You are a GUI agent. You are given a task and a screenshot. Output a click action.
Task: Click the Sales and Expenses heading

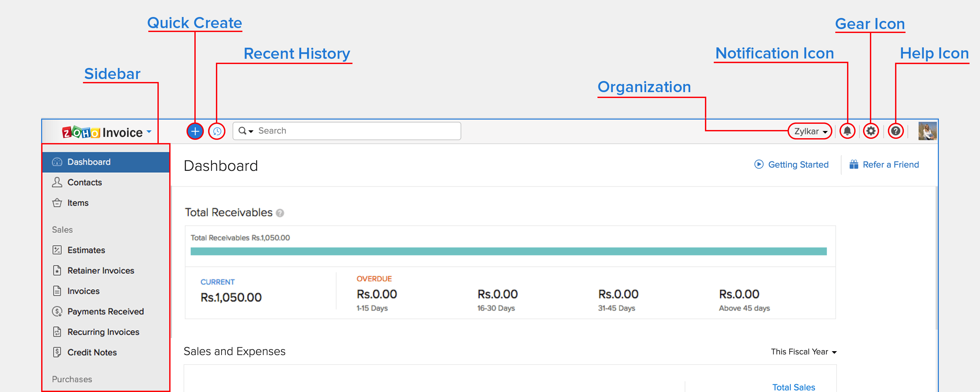click(x=234, y=351)
